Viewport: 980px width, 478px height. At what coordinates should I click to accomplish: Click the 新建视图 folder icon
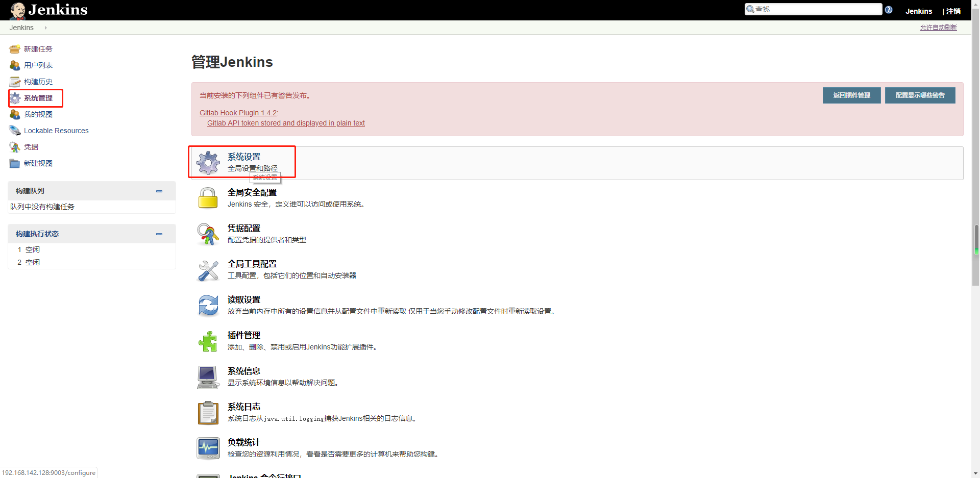15,163
